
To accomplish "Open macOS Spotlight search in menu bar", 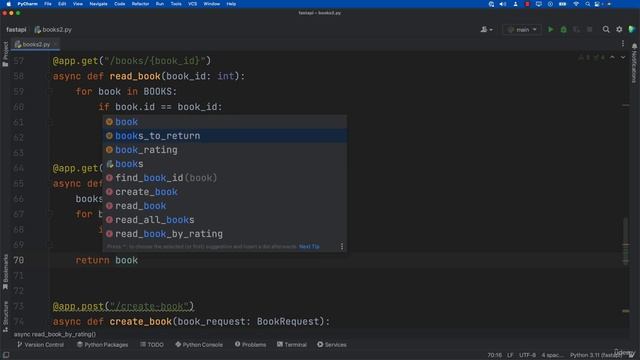I will [x=587, y=4].
